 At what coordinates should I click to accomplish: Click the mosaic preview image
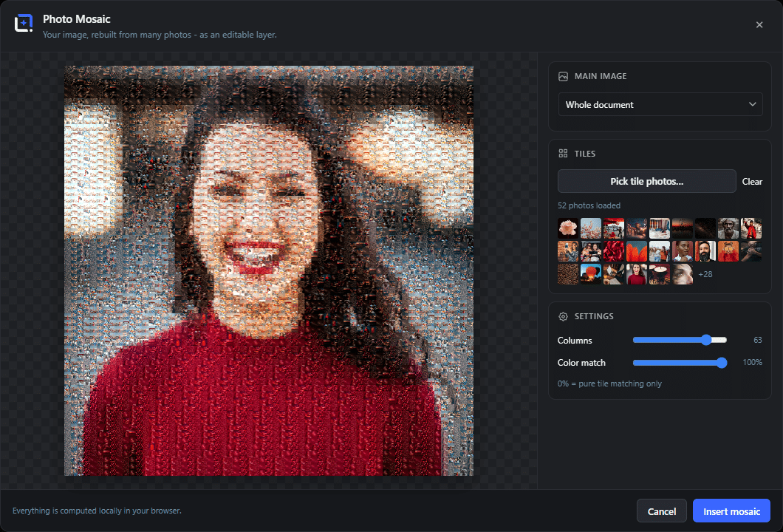click(x=269, y=270)
